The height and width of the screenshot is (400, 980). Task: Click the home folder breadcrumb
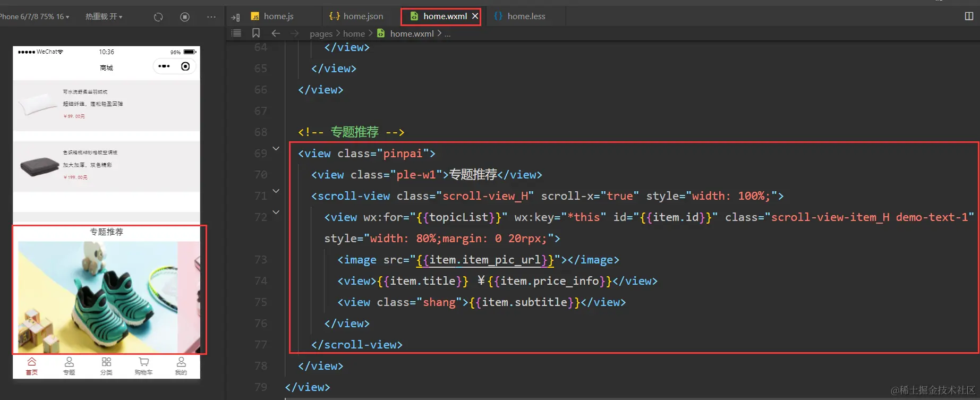[354, 33]
